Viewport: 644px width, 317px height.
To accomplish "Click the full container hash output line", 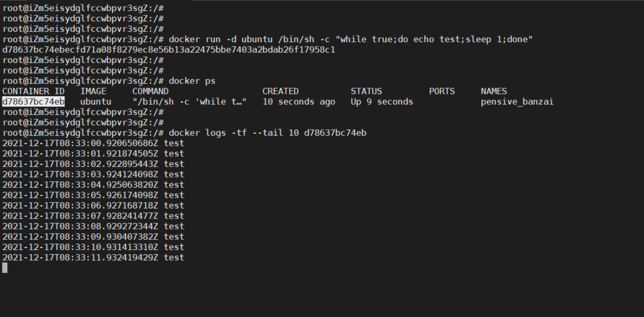I will 168,49.
